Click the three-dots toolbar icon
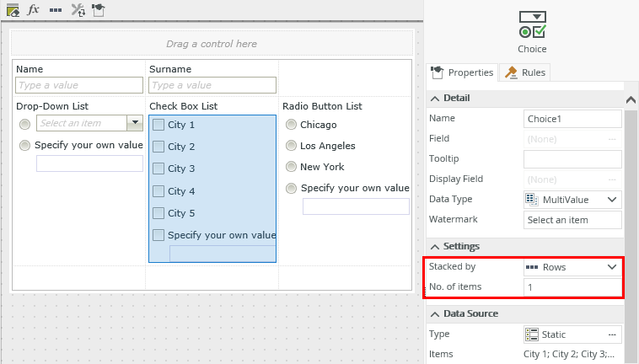The width and height of the screenshot is (639, 364). 56,9
